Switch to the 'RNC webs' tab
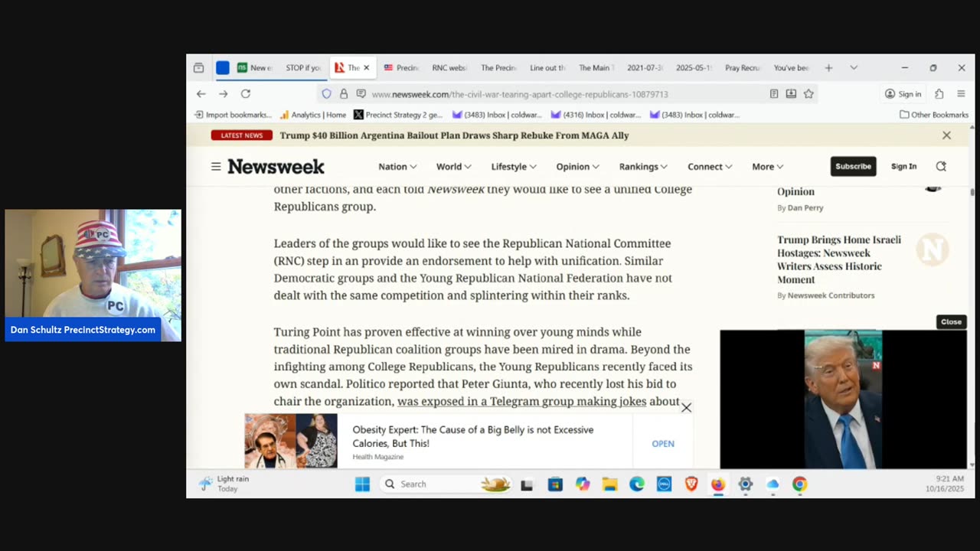 (449, 68)
